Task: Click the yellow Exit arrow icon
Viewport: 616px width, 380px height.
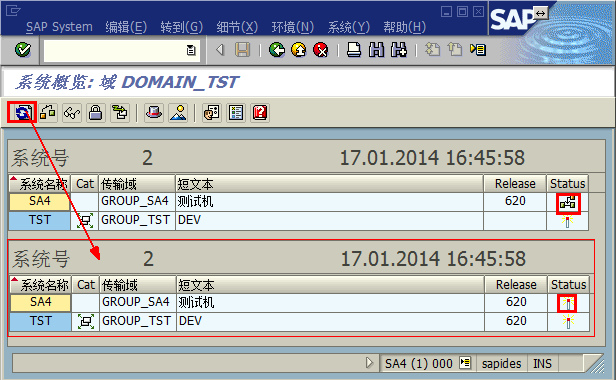Action: [299, 50]
